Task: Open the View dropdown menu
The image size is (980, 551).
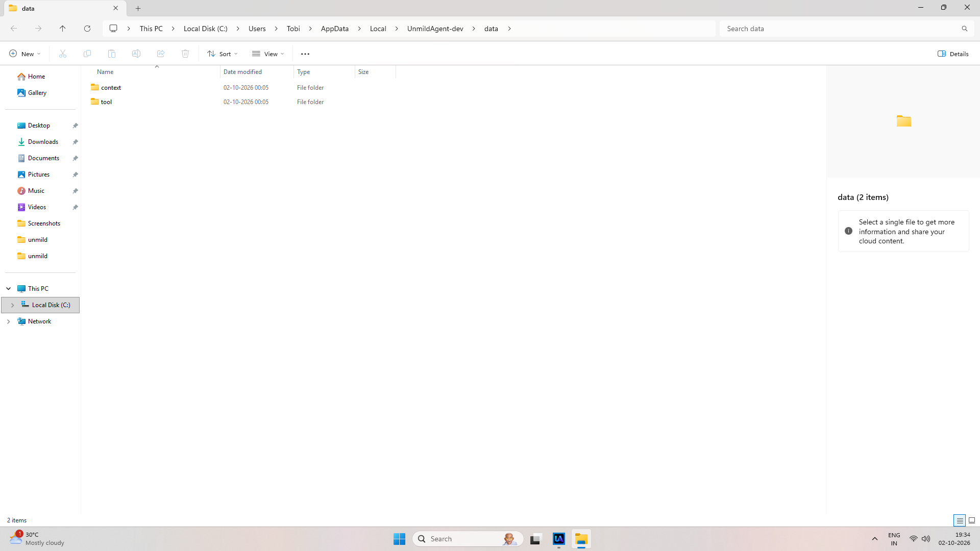Action: pyautogui.click(x=268, y=54)
